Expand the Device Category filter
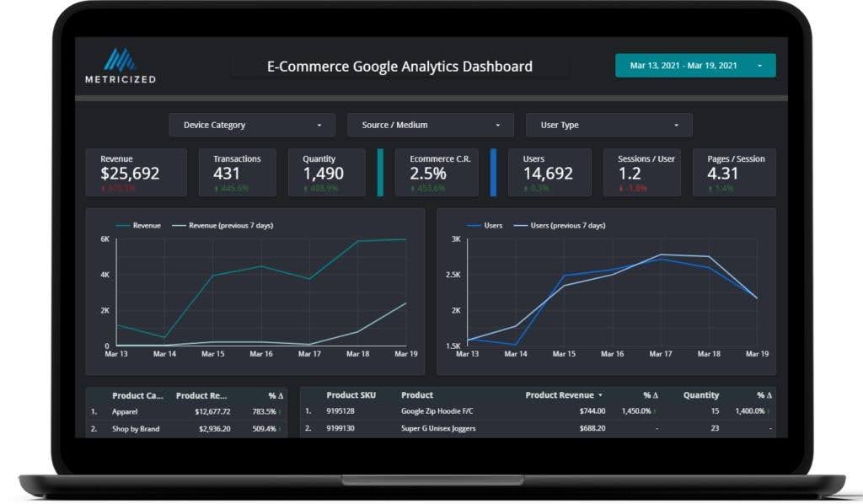The image size is (863, 504). tap(252, 125)
